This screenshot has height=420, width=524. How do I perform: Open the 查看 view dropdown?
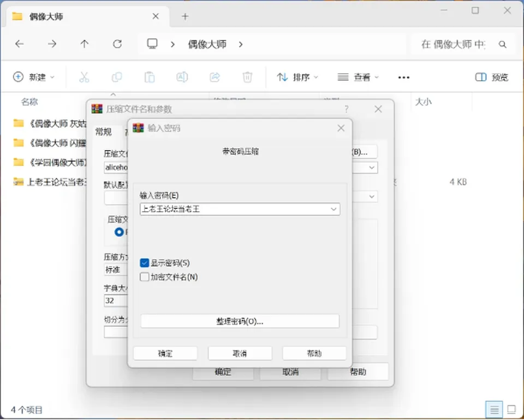358,77
